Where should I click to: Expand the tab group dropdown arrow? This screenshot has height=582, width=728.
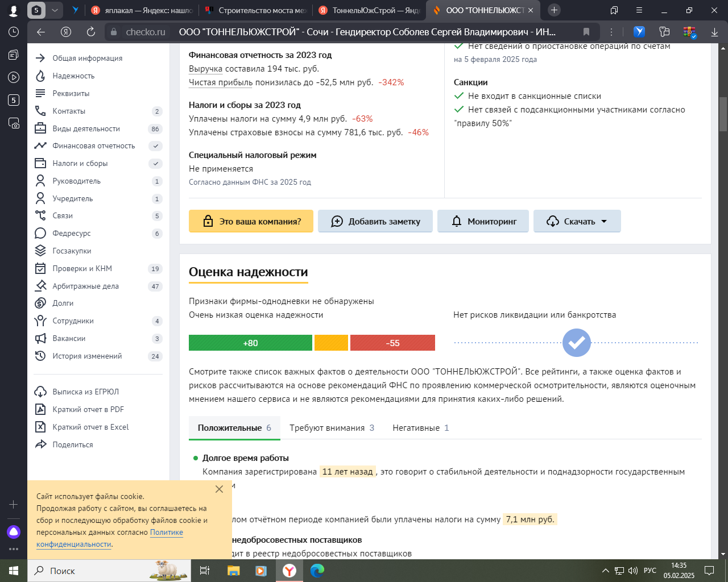[55, 10]
